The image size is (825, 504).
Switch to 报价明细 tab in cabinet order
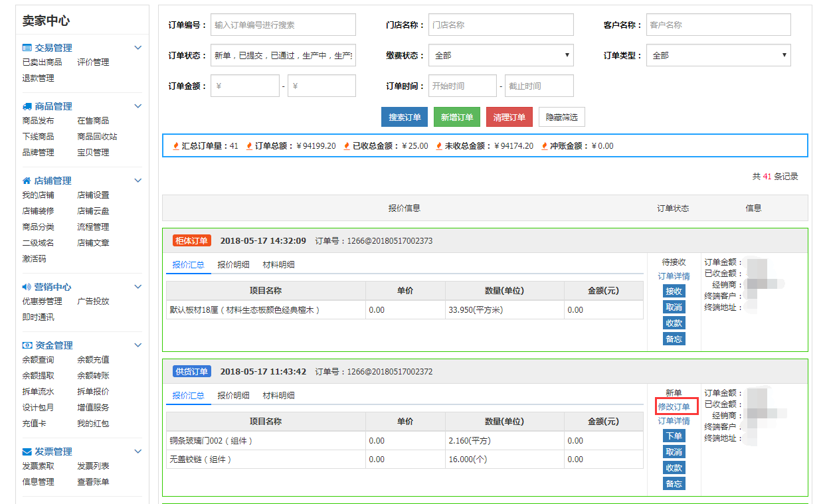point(233,264)
